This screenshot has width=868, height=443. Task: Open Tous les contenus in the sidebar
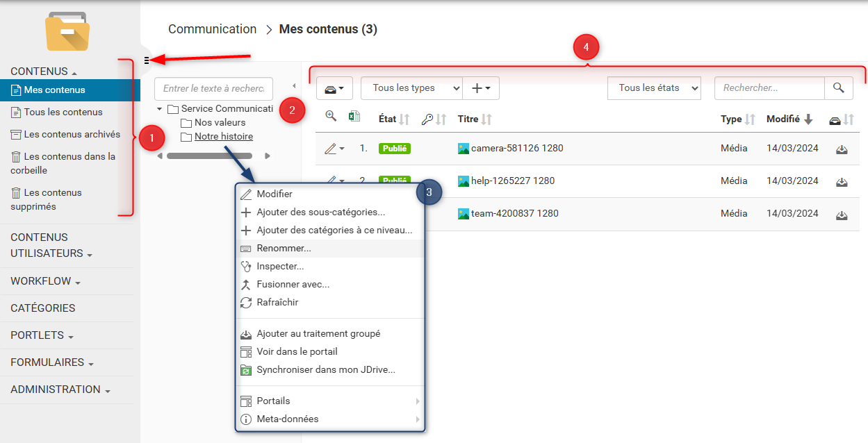[63, 112]
